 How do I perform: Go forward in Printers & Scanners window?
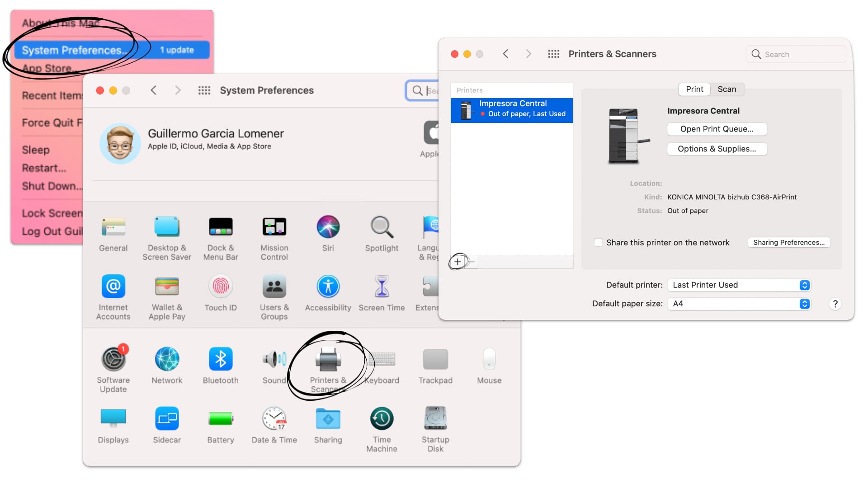tap(528, 54)
